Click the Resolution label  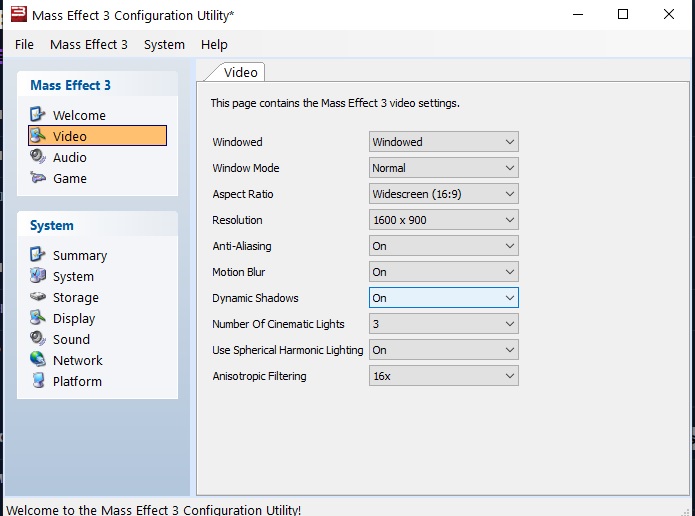pos(237,220)
